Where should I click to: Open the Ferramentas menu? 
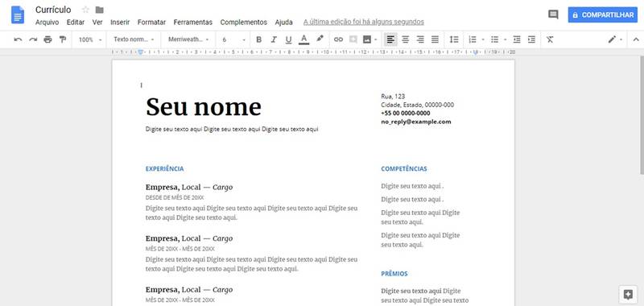[x=193, y=23]
